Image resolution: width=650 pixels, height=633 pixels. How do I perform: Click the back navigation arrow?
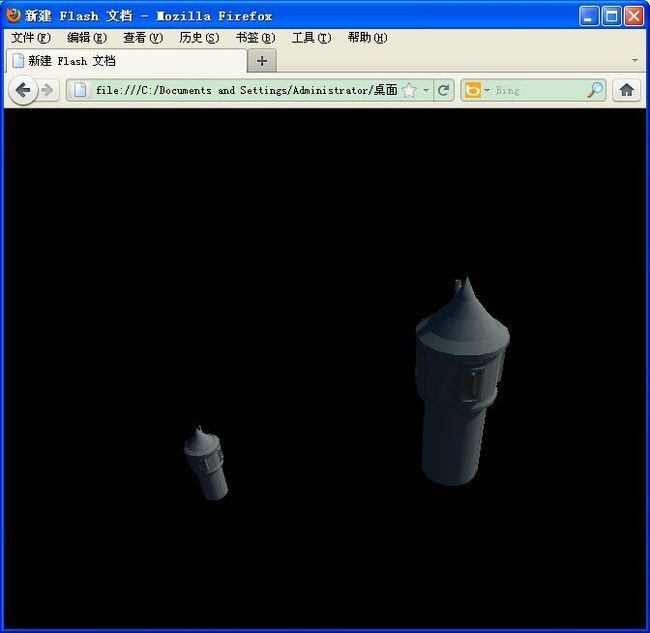(x=23, y=90)
